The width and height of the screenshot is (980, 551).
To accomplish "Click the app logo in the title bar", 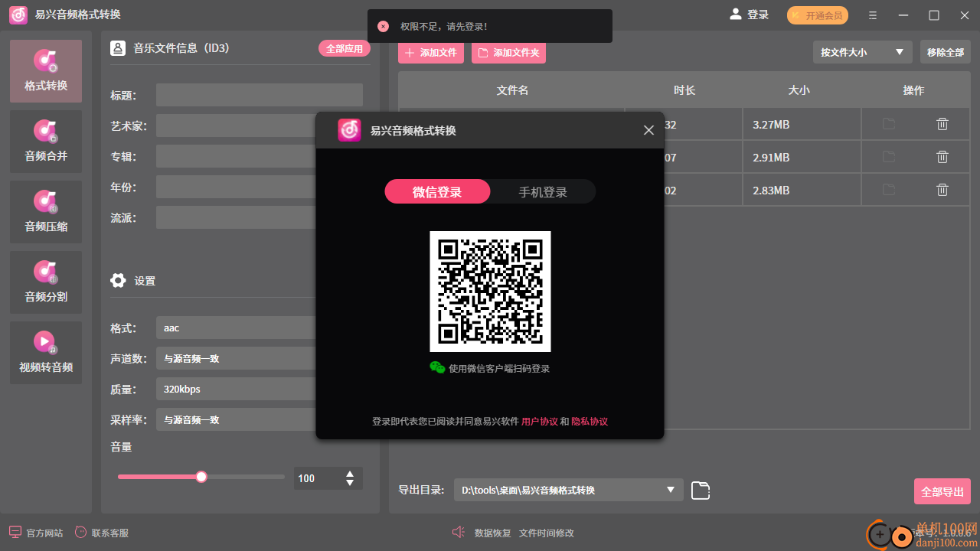I will (x=18, y=15).
